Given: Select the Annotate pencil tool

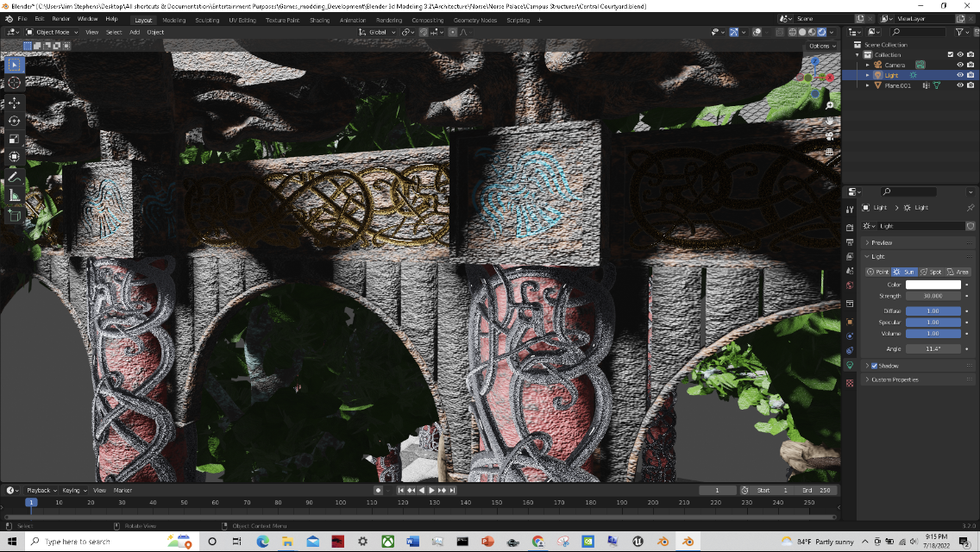Looking at the screenshot, I should click(15, 176).
